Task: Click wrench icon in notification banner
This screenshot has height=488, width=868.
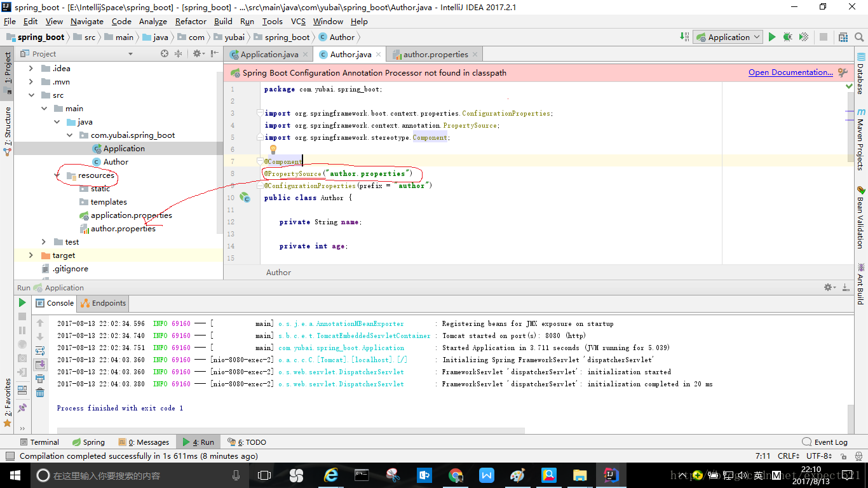Action: pyautogui.click(x=843, y=72)
